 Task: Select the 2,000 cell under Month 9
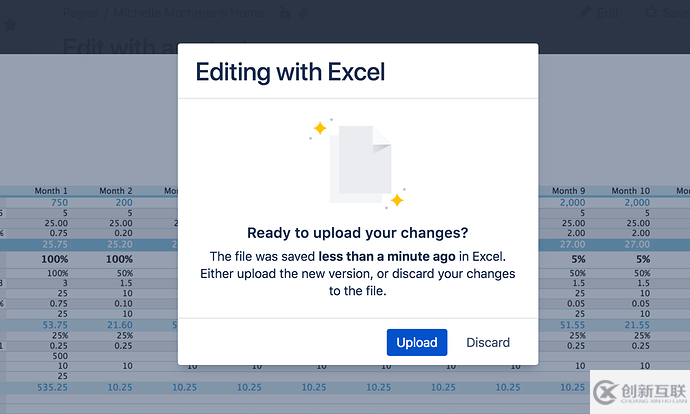[x=573, y=202]
